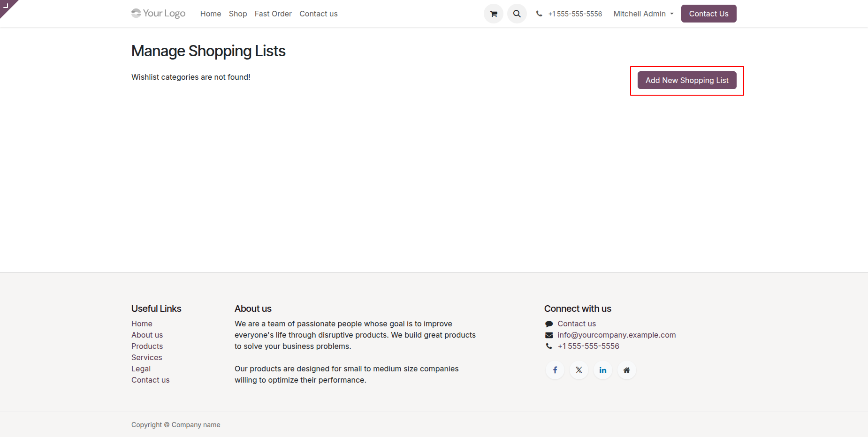The width and height of the screenshot is (868, 437).
Task: Open the shopping cart icon
Action: tap(494, 14)
